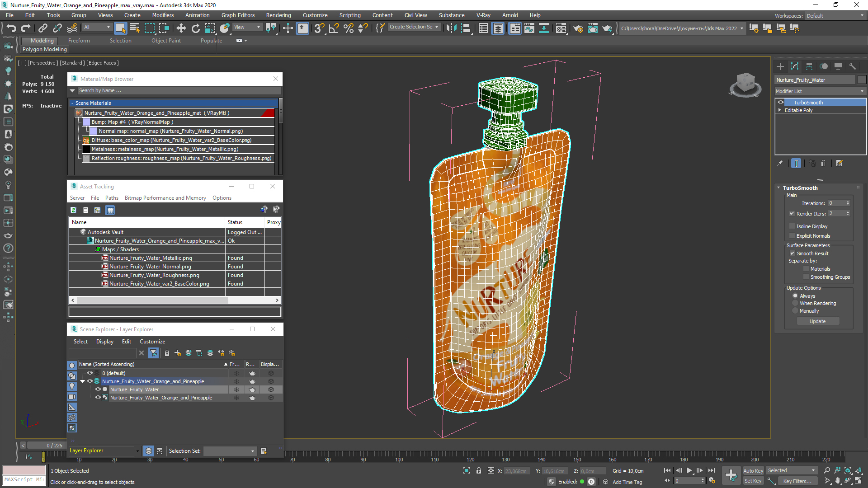Open the Selection Set dropdown in Scene Explorer
The height and width of the screenshot is (488, 868).
[x=230, y=451]
